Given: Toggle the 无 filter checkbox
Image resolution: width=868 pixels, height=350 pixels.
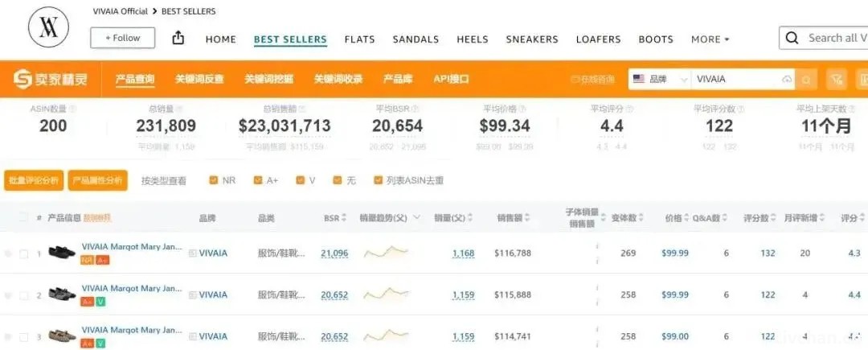Looking at the screenshot, I should 337,180.
